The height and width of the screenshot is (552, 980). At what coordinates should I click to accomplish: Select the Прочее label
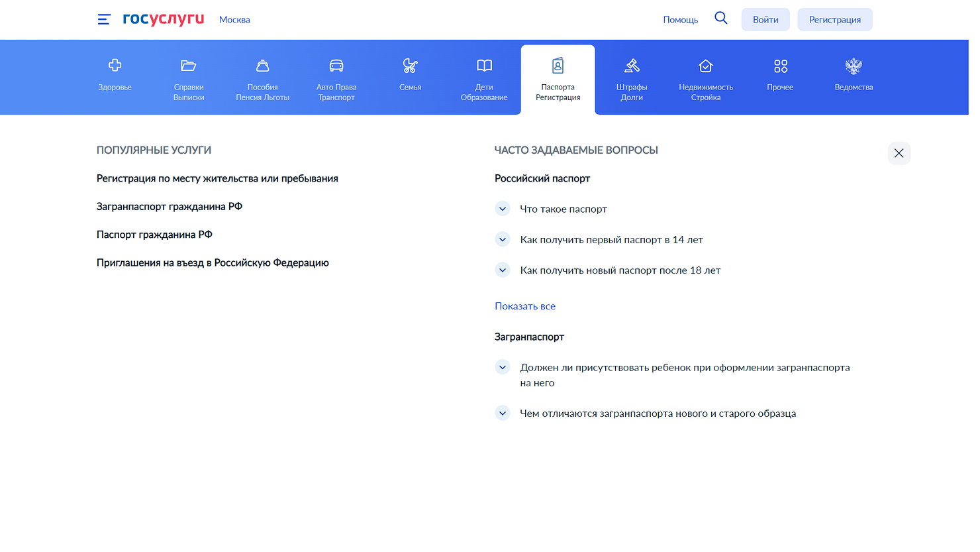click(x=780, y=87)
